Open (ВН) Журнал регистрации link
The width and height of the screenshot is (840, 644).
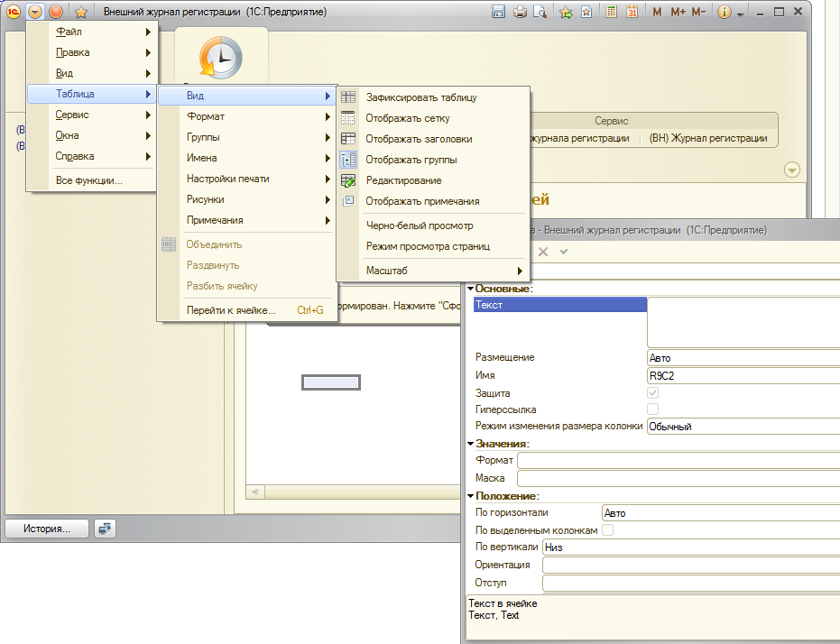pos(708,138)
